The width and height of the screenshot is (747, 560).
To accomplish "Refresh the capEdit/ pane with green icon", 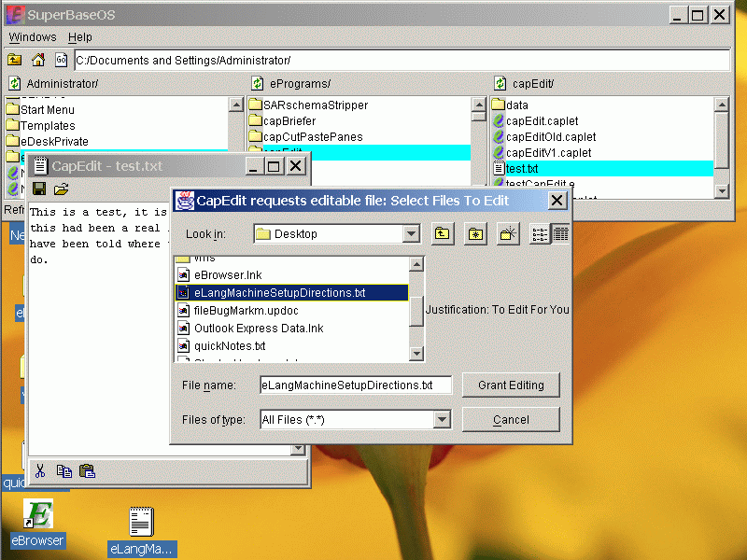I will (x=500, y=84).
